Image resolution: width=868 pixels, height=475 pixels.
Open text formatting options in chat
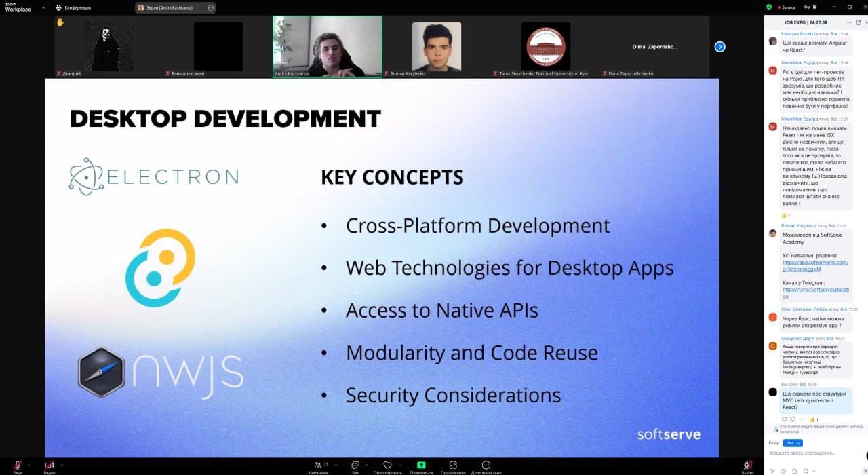773,471
